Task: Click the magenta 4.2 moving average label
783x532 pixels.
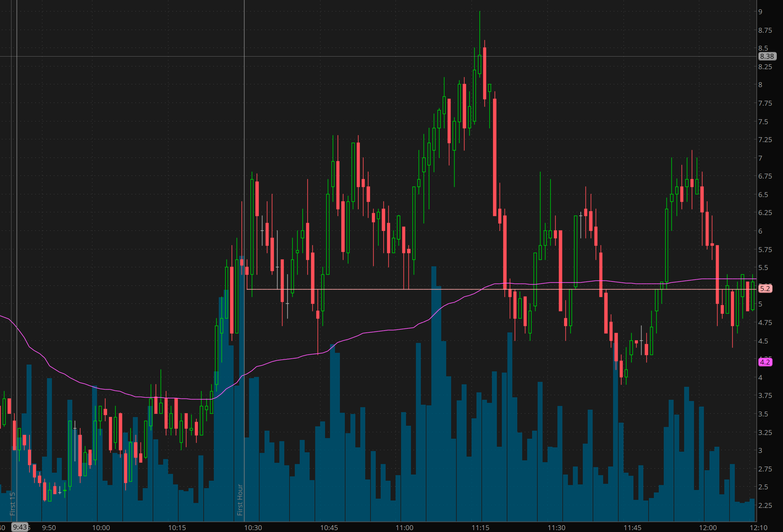Action: click(765, 362)
